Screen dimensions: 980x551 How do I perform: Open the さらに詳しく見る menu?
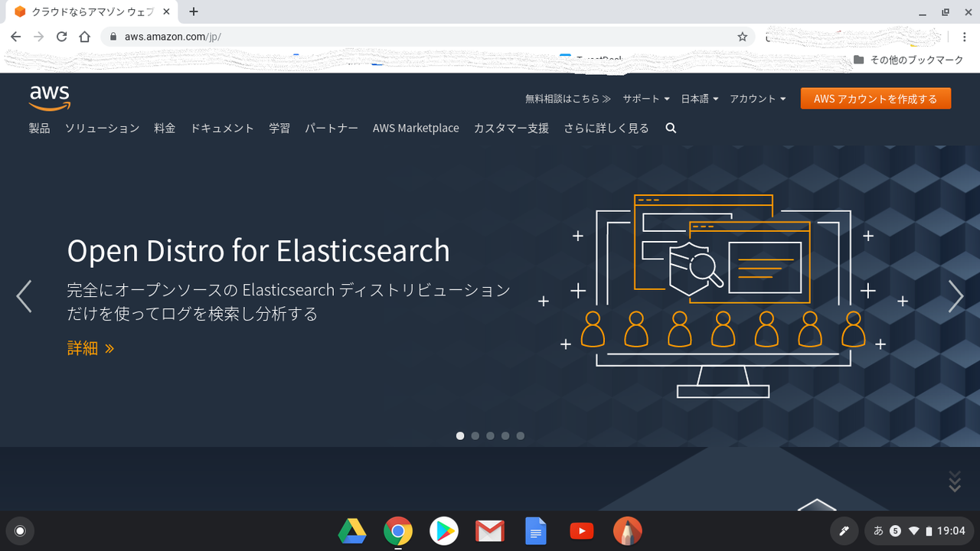(x=606, y=129)
